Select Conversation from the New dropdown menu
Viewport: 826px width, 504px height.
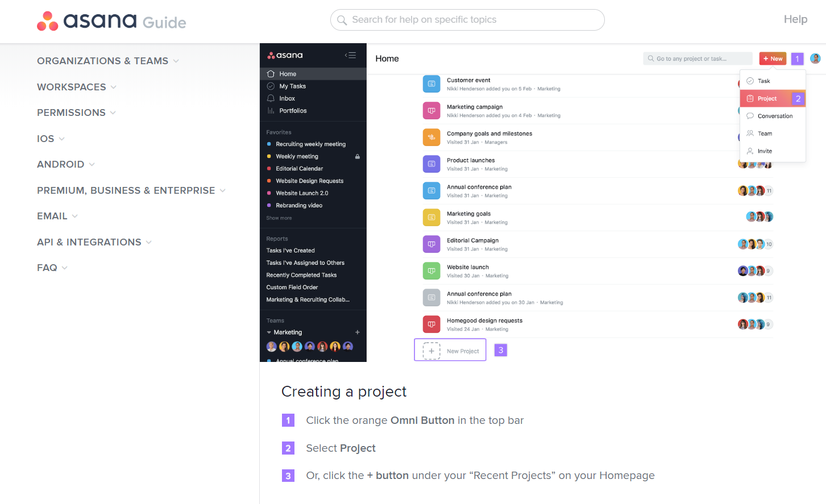tap(773, 116)
